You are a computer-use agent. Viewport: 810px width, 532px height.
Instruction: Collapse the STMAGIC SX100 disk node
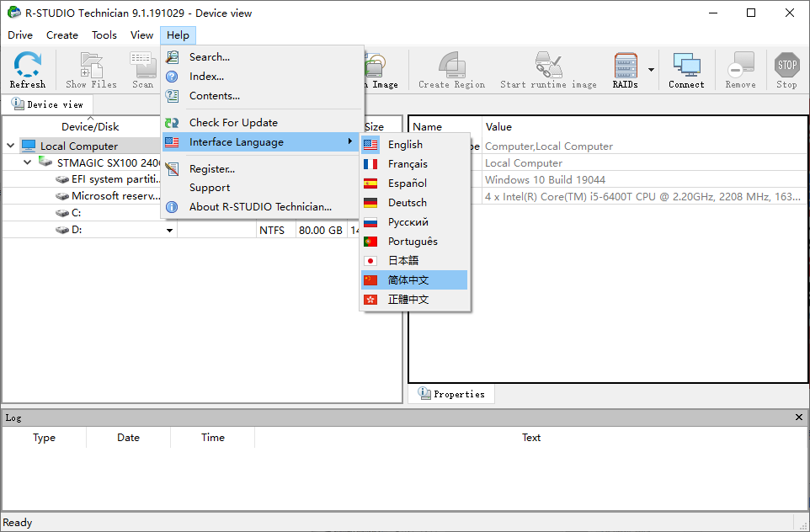28,162
